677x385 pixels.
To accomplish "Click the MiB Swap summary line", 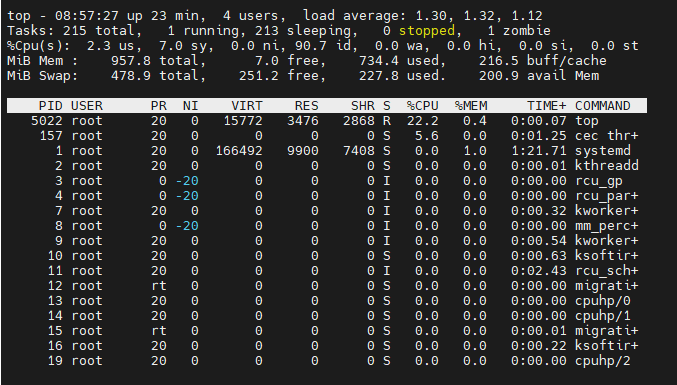I will click(303, 76).
